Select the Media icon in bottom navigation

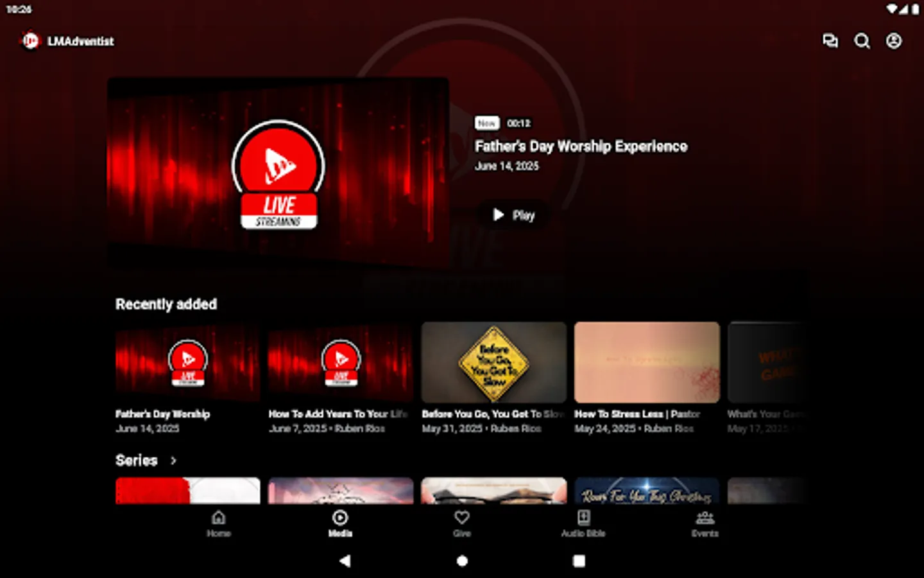coord(340,518)
